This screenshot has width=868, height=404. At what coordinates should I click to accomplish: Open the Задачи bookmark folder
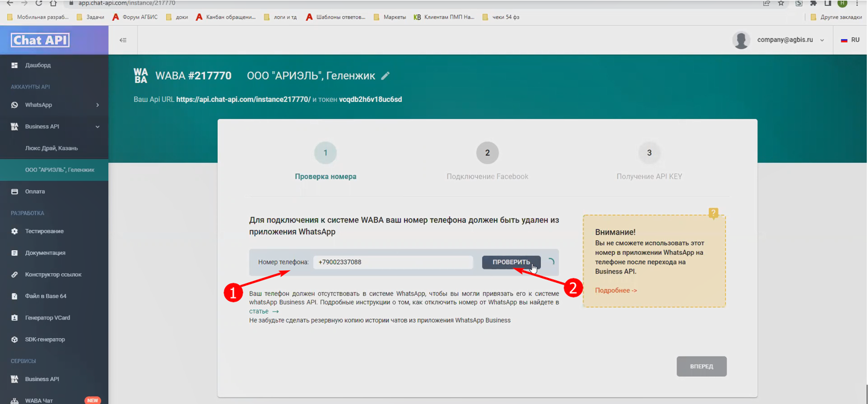[90, 17]
